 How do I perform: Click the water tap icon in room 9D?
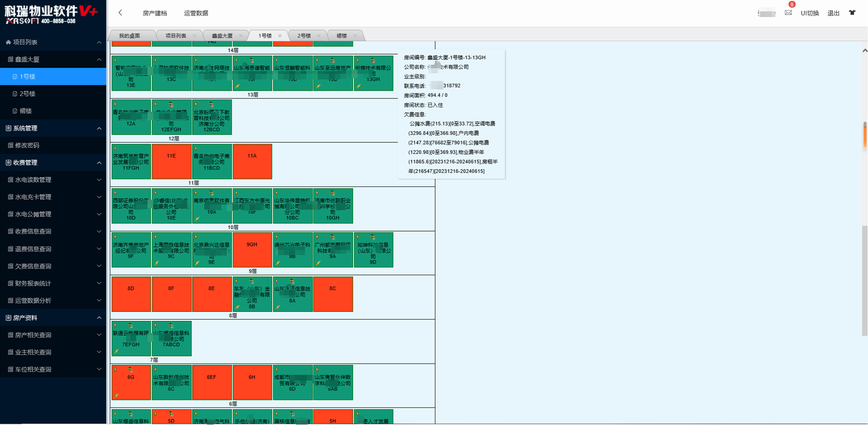373,237
